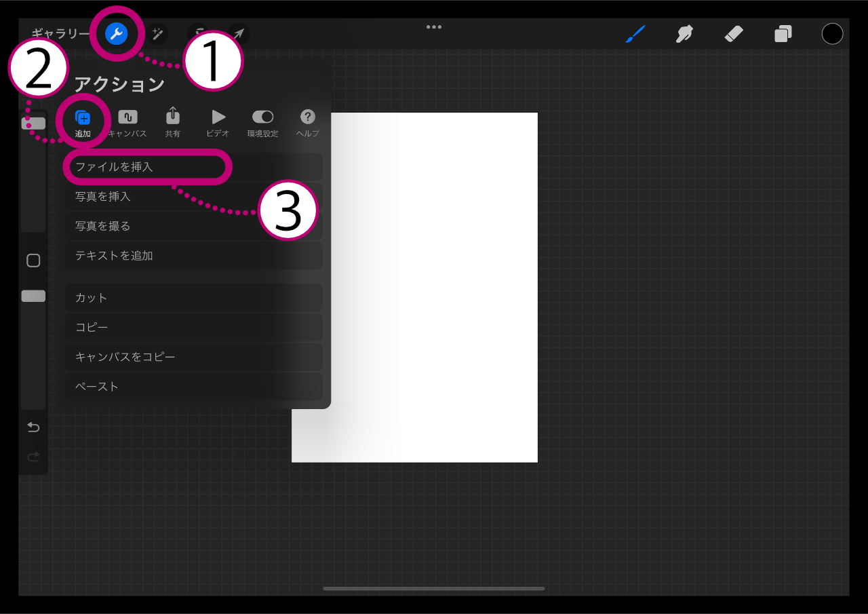
Task: Click the brush opacity slider handle
Action: (x=33, y=296)
